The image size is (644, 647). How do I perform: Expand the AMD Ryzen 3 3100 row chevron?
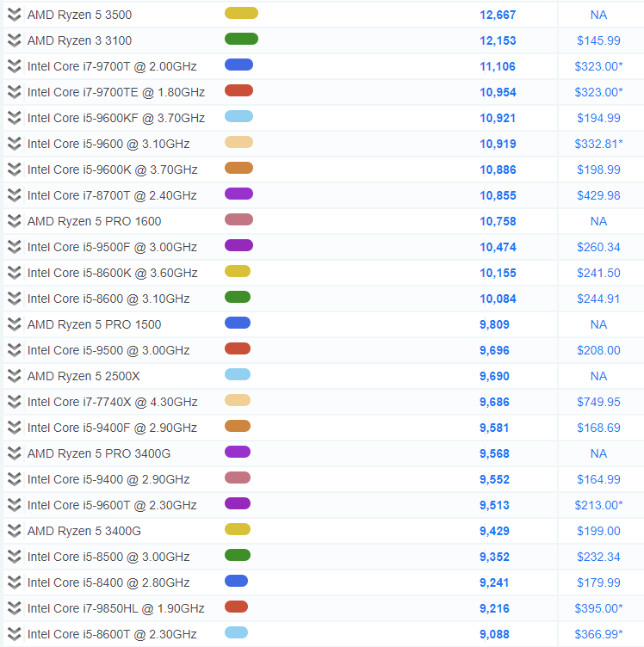pos(14,40)
